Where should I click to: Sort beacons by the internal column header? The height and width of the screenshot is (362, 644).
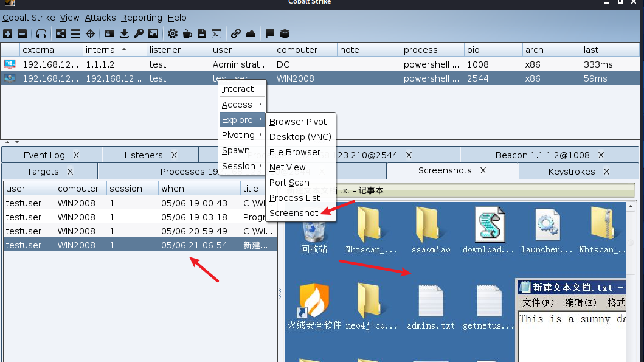coord(114,50)
